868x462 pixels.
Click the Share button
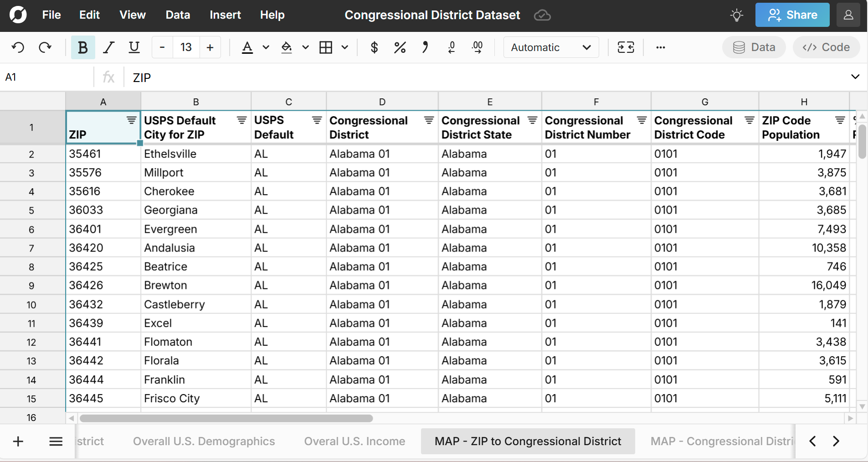(x=792, y=15)
